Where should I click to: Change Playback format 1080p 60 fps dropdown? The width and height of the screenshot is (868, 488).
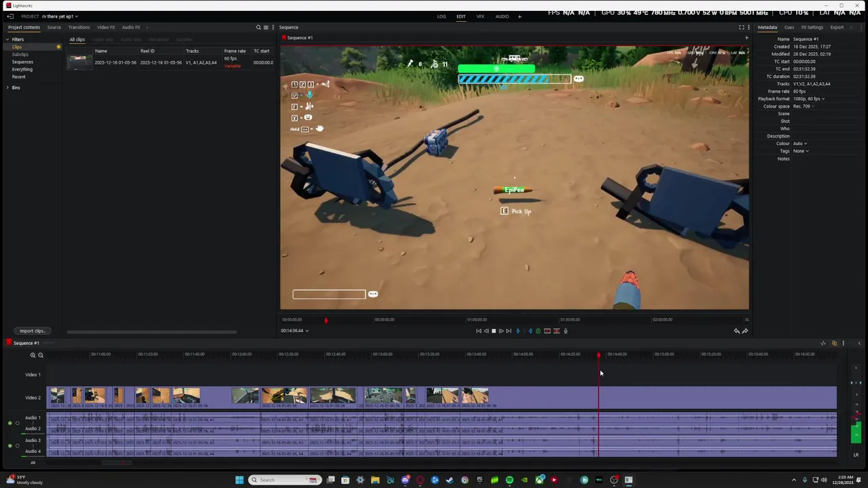pyautogui.click(x=809, y=99)
